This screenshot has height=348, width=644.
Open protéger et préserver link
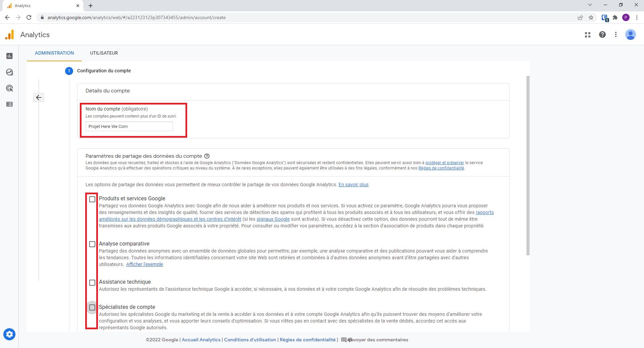tap(445, 163)
